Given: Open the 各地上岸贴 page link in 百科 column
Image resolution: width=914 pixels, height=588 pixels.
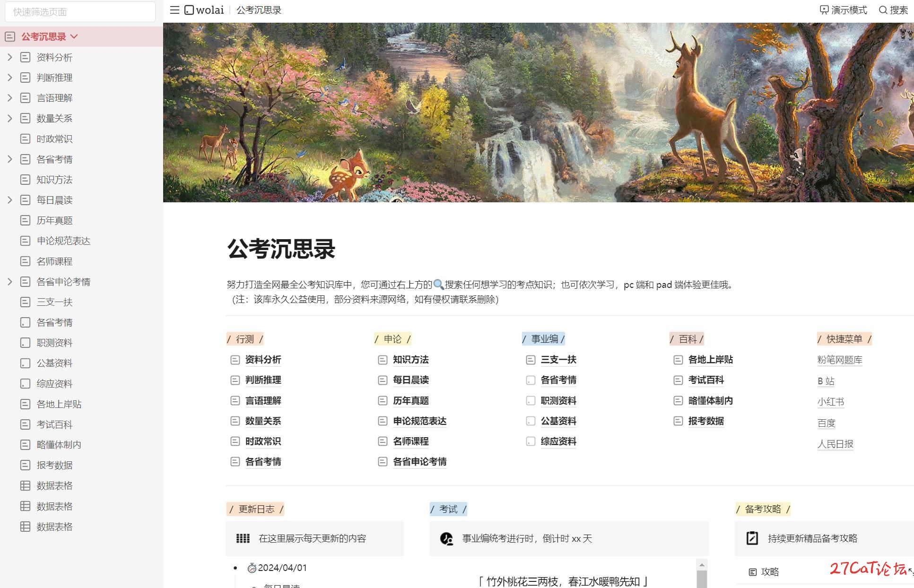Looking at the screenshot, I should (711, 360).
